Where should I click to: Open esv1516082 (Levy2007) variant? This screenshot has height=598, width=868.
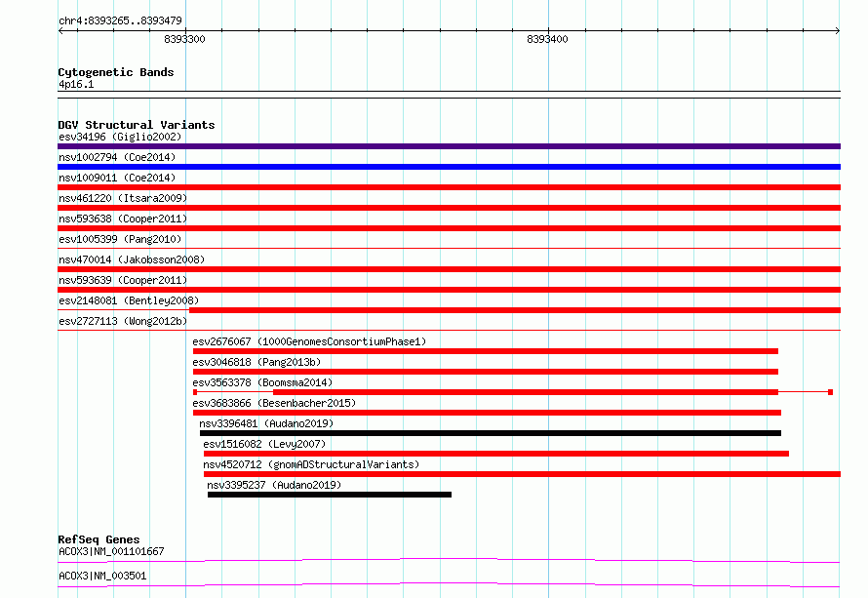coord(264,444)
